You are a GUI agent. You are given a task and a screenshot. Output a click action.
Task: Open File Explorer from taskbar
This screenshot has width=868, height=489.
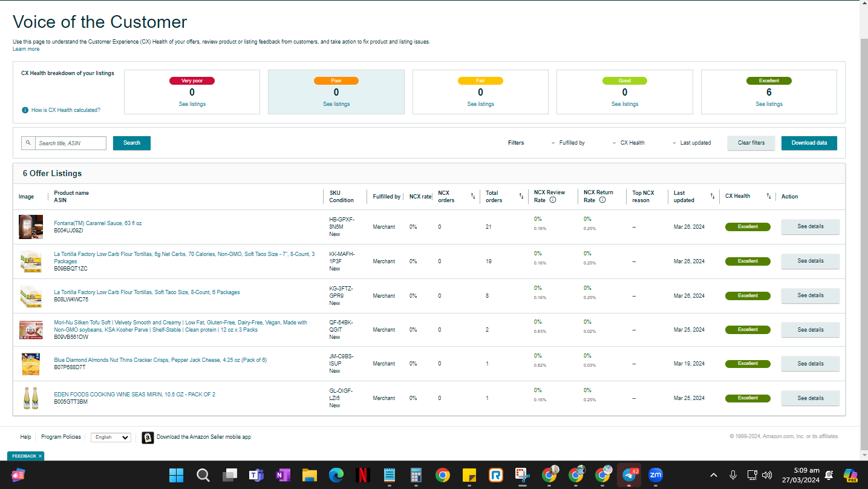coord(310,475)
